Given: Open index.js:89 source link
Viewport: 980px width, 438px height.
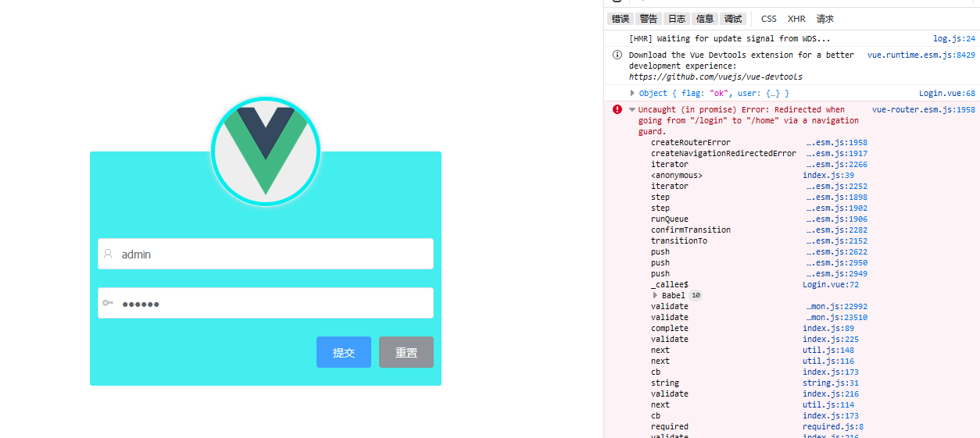Looking at the screenshot, I should 828,328.
